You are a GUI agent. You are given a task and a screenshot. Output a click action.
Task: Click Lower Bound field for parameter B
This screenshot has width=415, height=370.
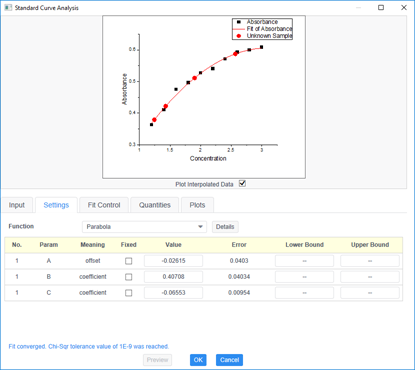pyautogui.click(x=304, y=277)
